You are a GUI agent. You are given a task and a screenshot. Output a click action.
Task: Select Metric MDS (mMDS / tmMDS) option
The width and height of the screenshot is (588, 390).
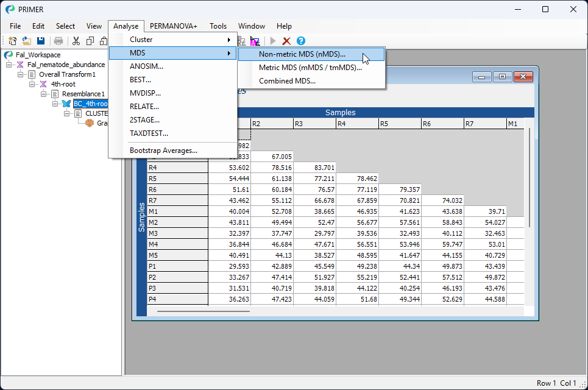coord(310,67)
